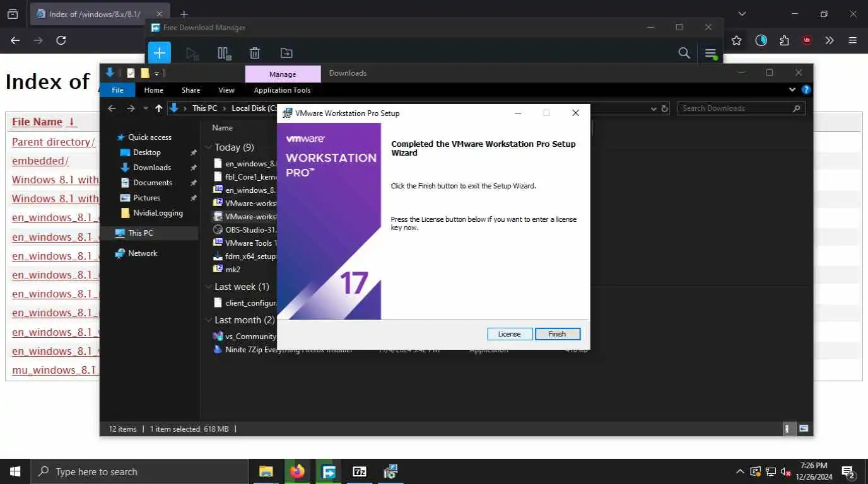Image resolution: width=868 pixels, height=484 pixels.
Task: Open the NvidiaLogging folder in navigation pane
Action: pyautogui.click(x=158, y=213)
